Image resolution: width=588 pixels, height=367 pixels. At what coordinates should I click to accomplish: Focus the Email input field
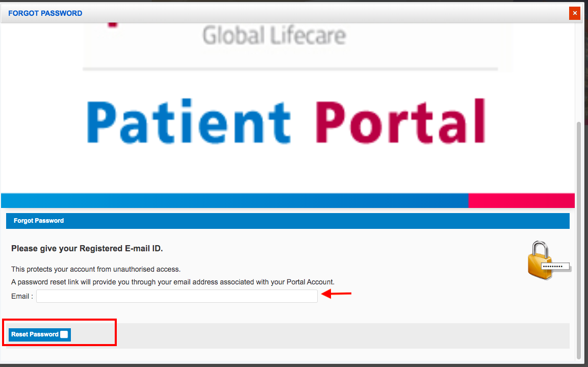[177, 296]
